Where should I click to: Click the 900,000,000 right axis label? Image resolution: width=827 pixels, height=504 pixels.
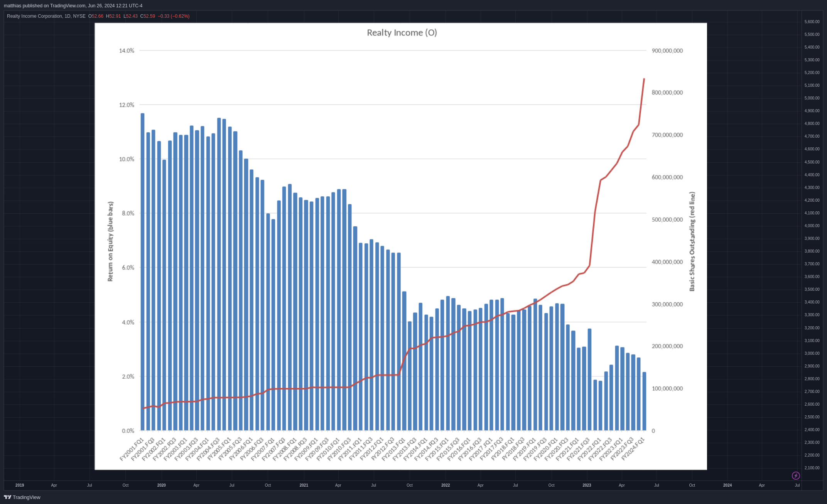click(667, 51)
